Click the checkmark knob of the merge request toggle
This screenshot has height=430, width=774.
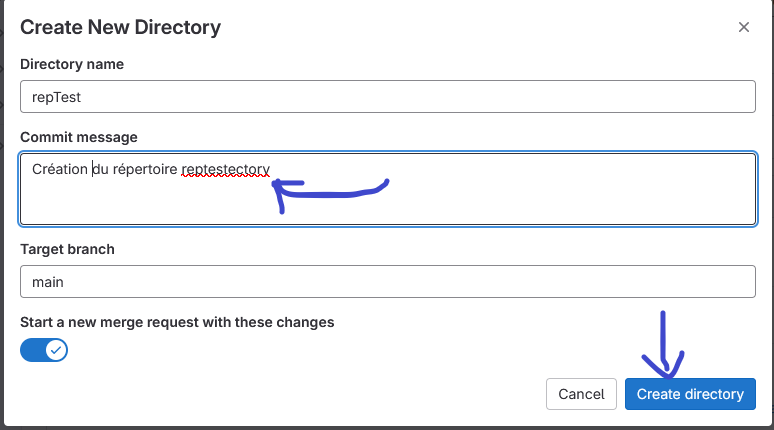point(56,350)
